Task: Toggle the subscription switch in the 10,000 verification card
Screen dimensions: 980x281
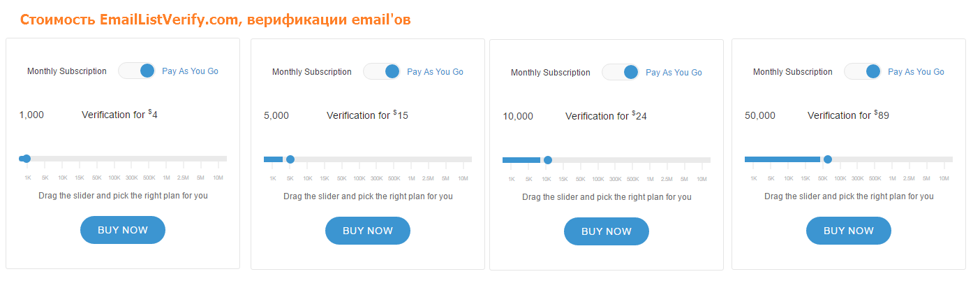Action: tap(621, 72)
